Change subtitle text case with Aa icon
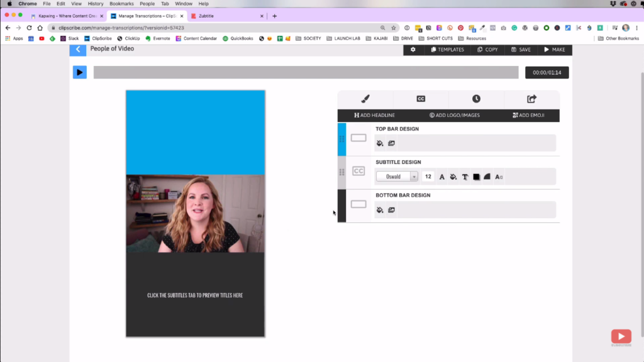644x362 pixels. (x=499, y=177)
